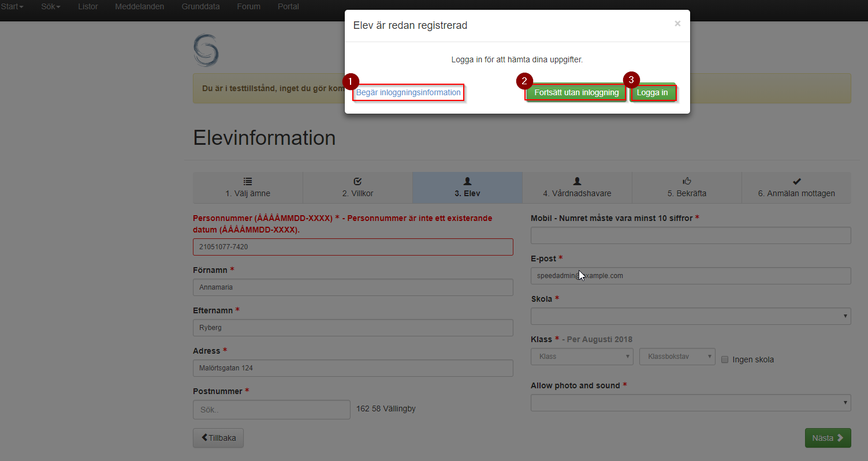The height and width of the screenshot is (461, 868).
Task: Open Grunddata in the navigation bar
Action: (x=200, y=7)
